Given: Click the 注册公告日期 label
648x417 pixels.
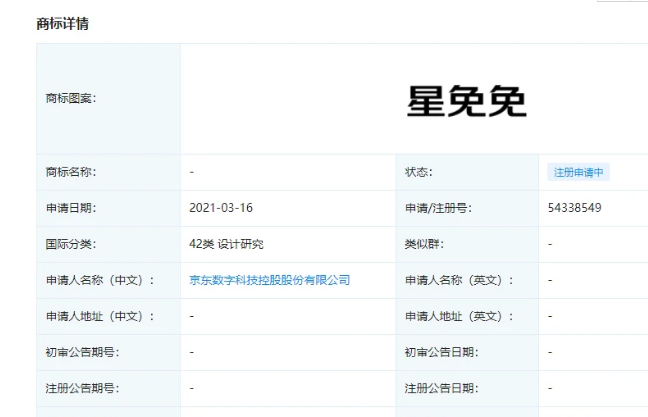Looking at the screenshot, I should pos(441,388).
